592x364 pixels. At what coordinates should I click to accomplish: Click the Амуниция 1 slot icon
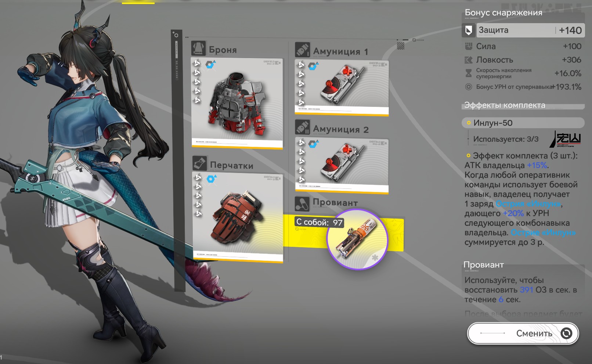pos(303,50)
